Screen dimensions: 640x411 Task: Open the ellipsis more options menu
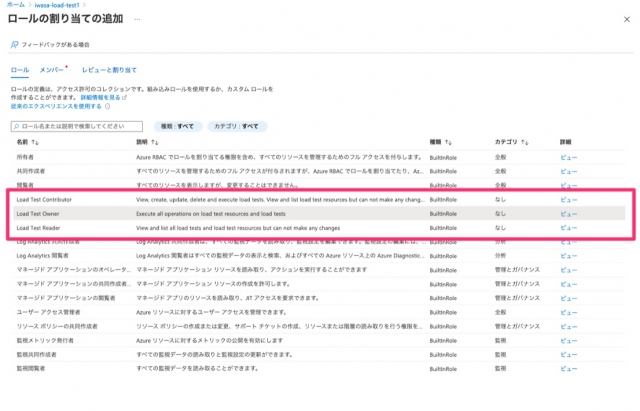[x=137, y=19]
